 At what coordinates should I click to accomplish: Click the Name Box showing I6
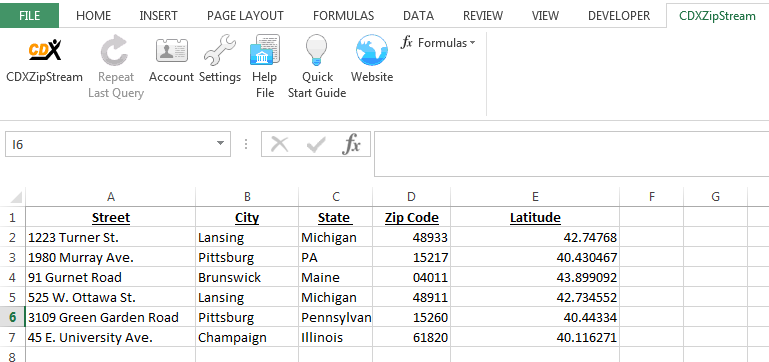[118, 144]
